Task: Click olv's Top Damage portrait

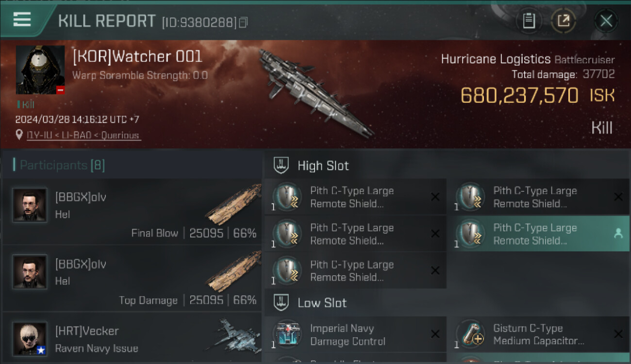Action: point(30,272)
